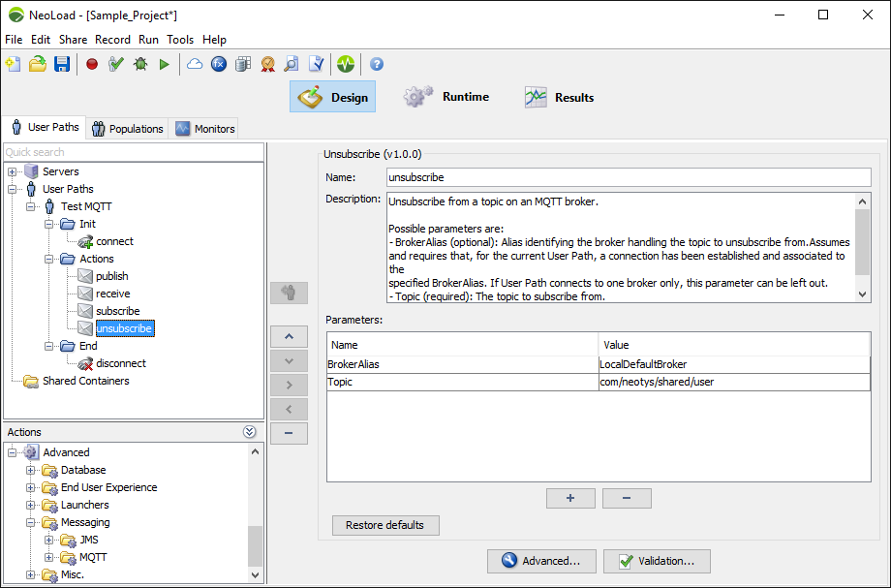Click the Save project floppy disk icon

pos(62,64)
